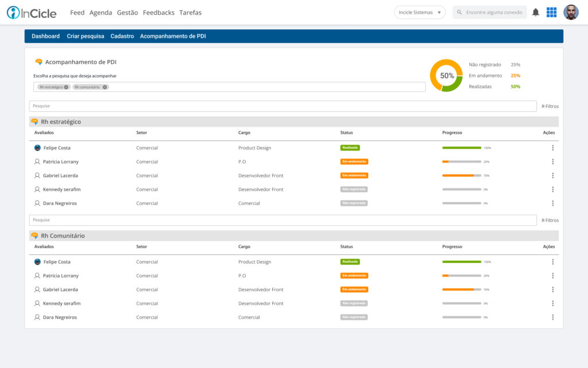
Task: Click Felipe Costa's avatar in Rh estratégico
Action: tap(37, 148)
